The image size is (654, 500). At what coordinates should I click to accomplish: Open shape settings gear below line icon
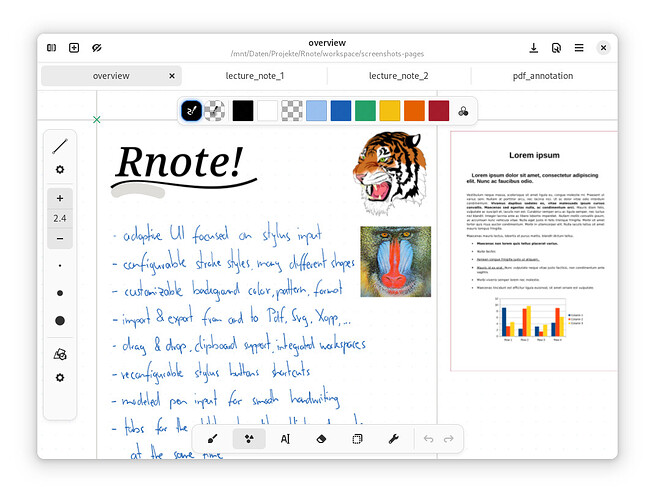[60, 170]
